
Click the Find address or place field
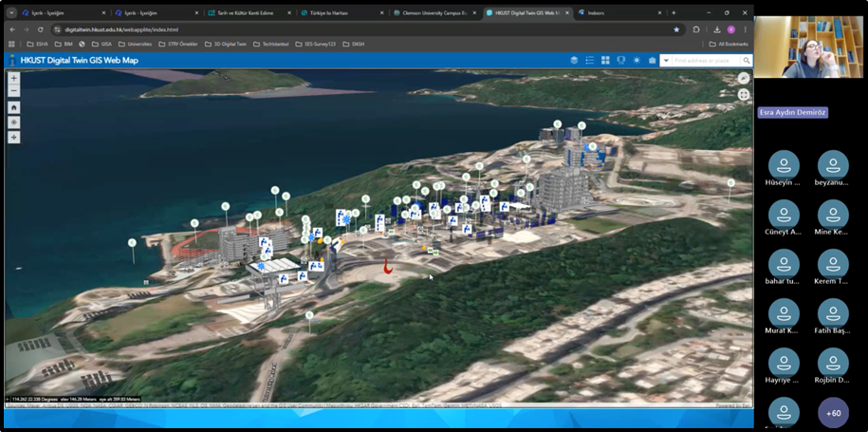tap(702, 61)
